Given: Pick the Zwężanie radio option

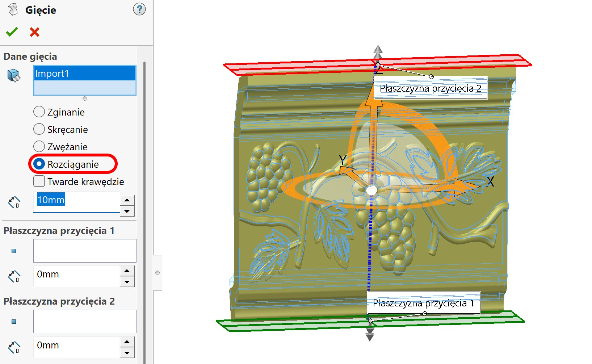Looking at the screenshot, I should [x=39, y=147].
